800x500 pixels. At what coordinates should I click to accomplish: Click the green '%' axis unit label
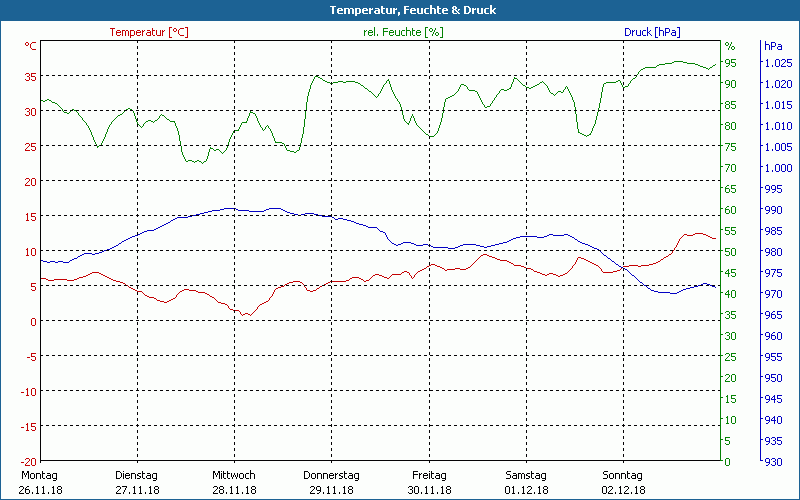pyautogui.click(x=730, y=46)
